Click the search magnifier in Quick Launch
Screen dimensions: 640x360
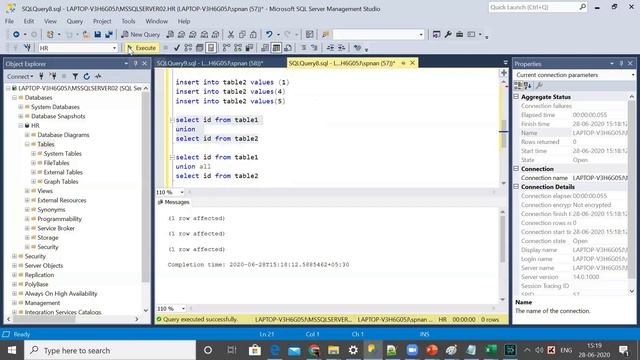point(582,7)
